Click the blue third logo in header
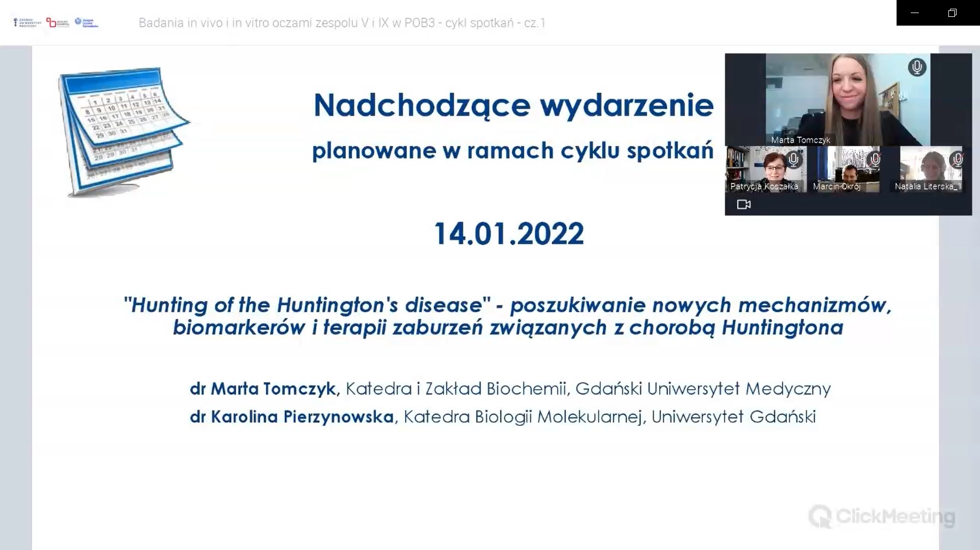Viewport: 980px width, 550px height. (86, 22)
